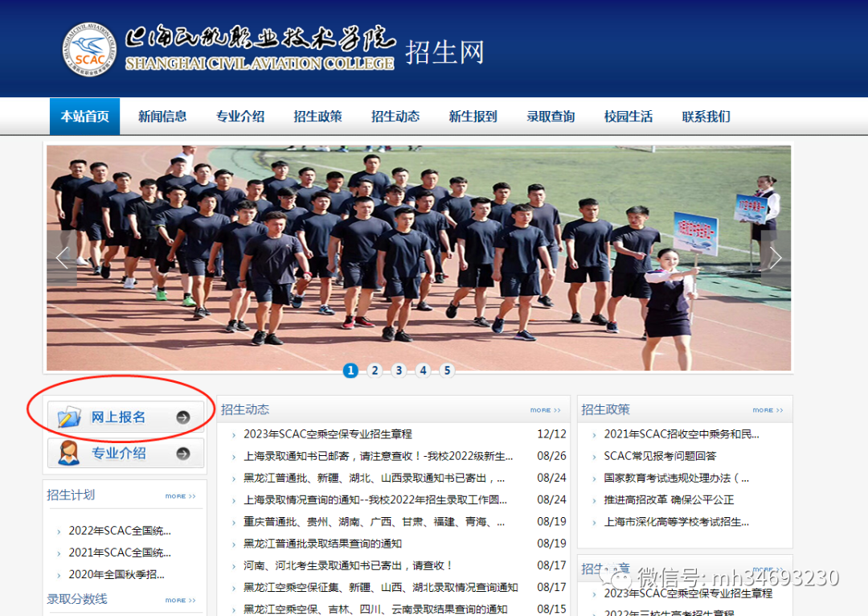Click the left carousel arrow
This screenshot has height=616, width=868.
62,257
